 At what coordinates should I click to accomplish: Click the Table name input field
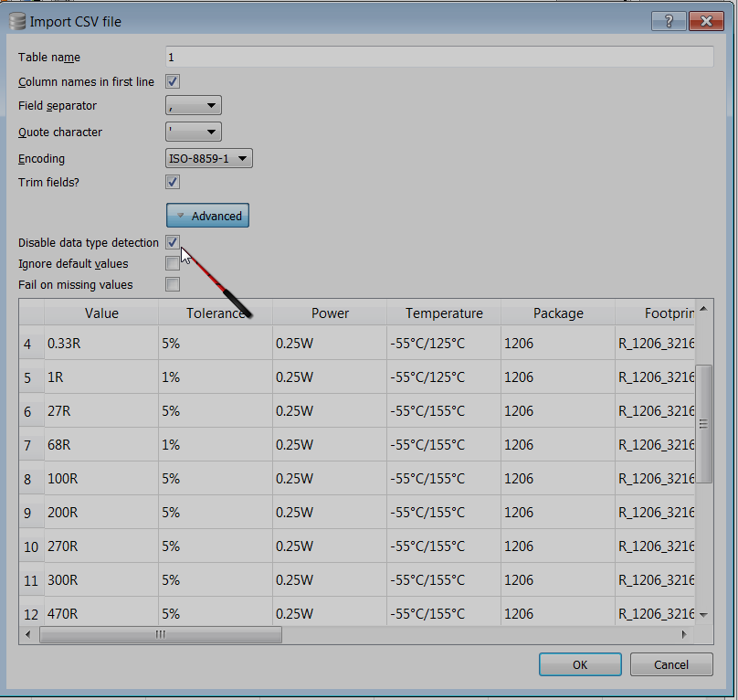438,57
